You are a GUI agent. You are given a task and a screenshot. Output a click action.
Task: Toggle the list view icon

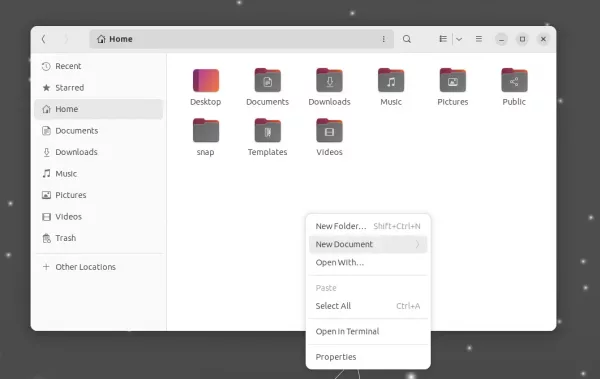[x=443, y=39]
